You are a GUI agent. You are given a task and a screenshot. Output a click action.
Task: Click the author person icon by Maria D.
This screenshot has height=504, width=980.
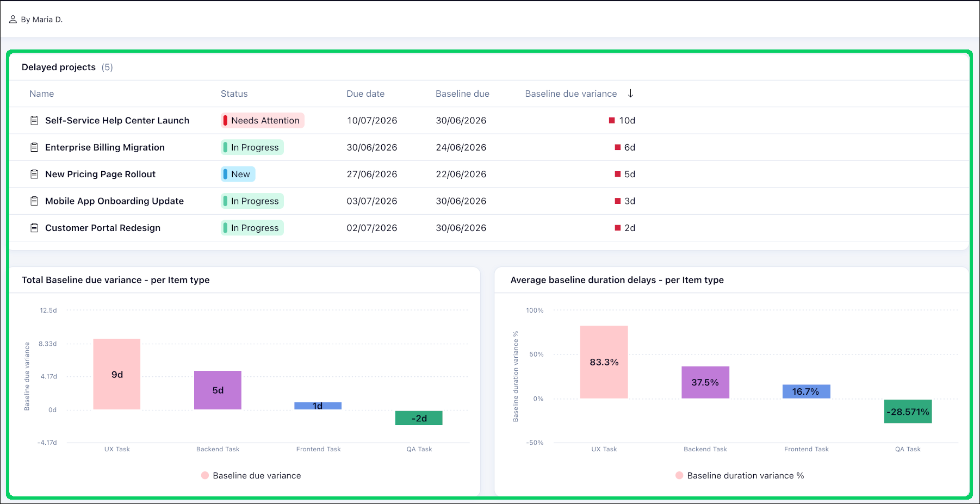(x=13, y=20)
